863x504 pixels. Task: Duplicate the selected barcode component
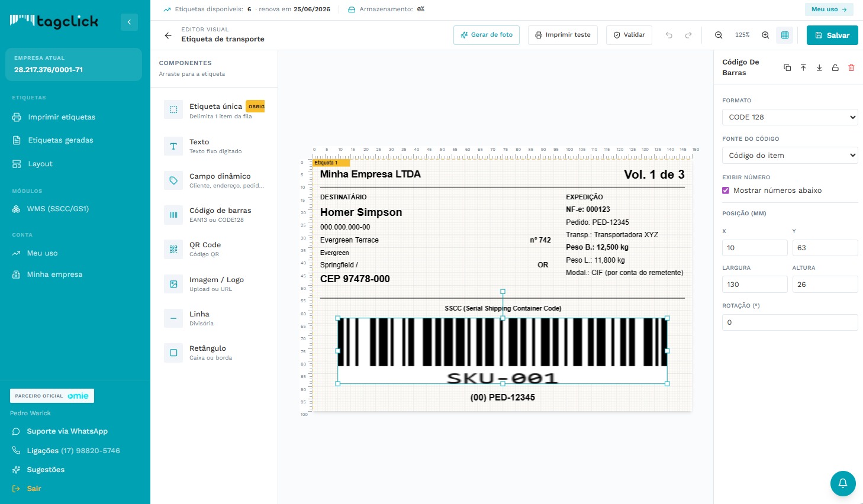[x=787, y=67]
